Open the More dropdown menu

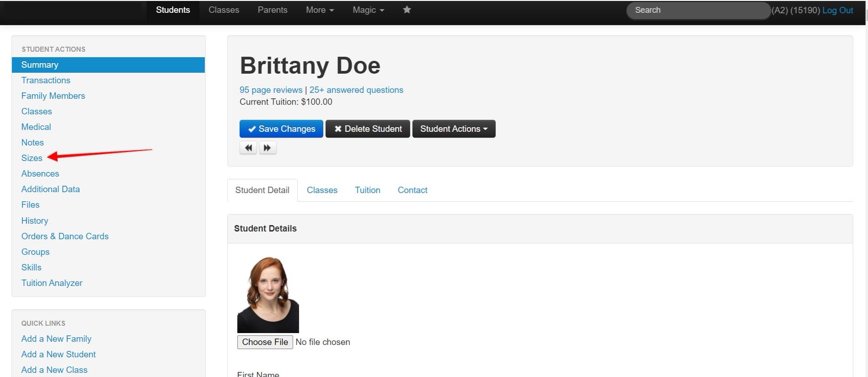(320, 10)
